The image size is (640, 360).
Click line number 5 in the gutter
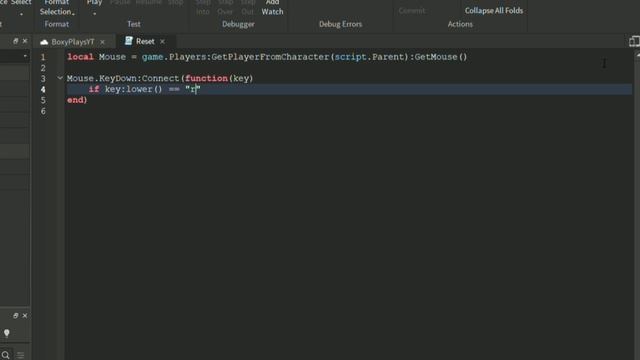coord(43,100)
